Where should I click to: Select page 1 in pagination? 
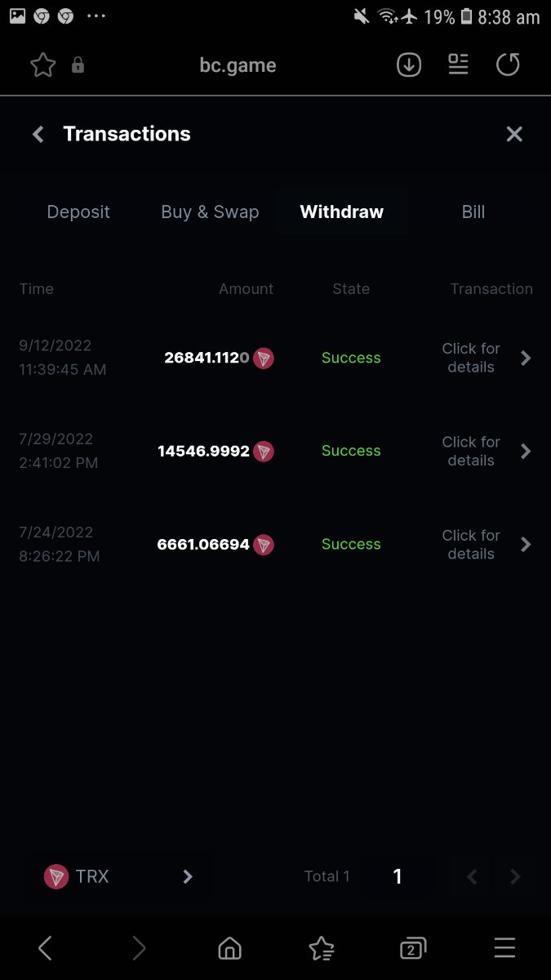point(398,877)
